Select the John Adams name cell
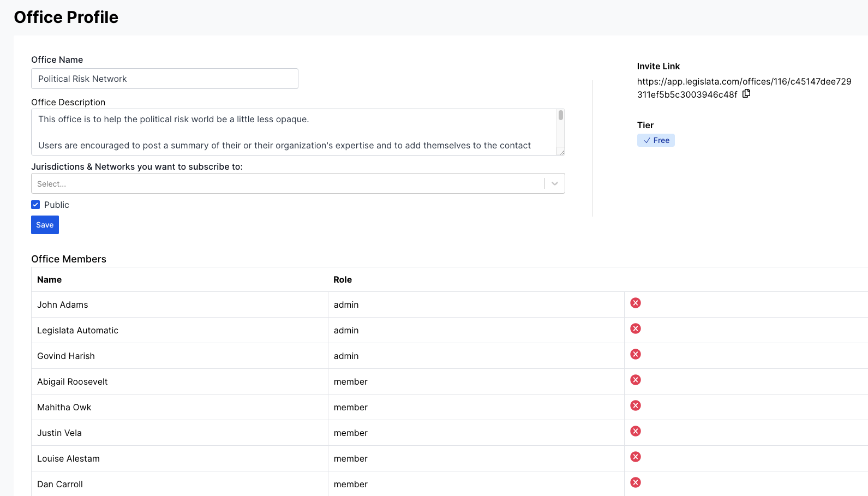Viewport: 868px width, 496px height. tap(179, 304)
